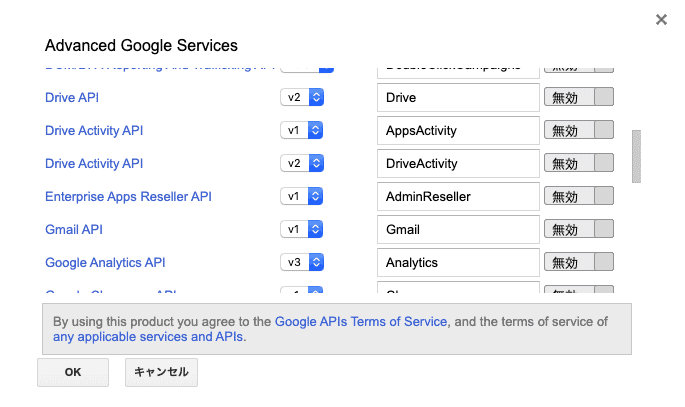Enable the Enterprise Apps Reseller API toggle
The height and width of the screenshot is (407, 685).
(x=578, y=197)
